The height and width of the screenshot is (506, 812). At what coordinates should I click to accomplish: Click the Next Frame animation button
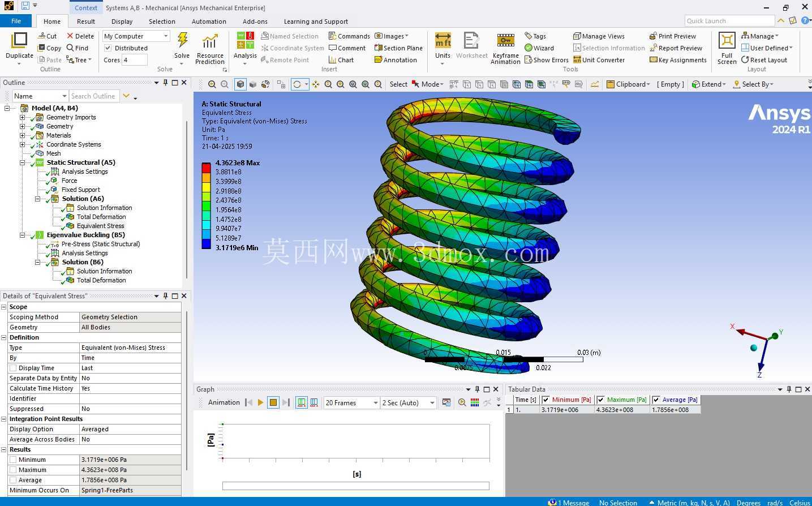[x=286, y=402]
